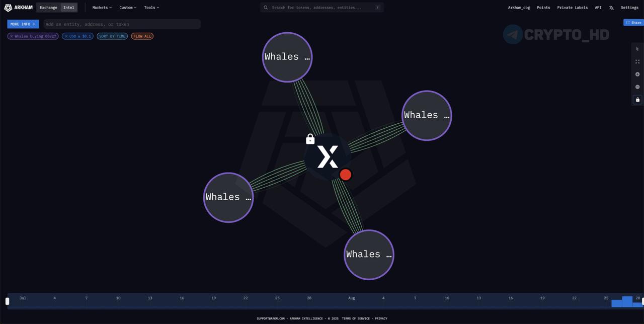Image resolution: width=644 pixels, height=324 pixels.
Task: Switch to the Intel mode
Action: click(x=68, y=8)
